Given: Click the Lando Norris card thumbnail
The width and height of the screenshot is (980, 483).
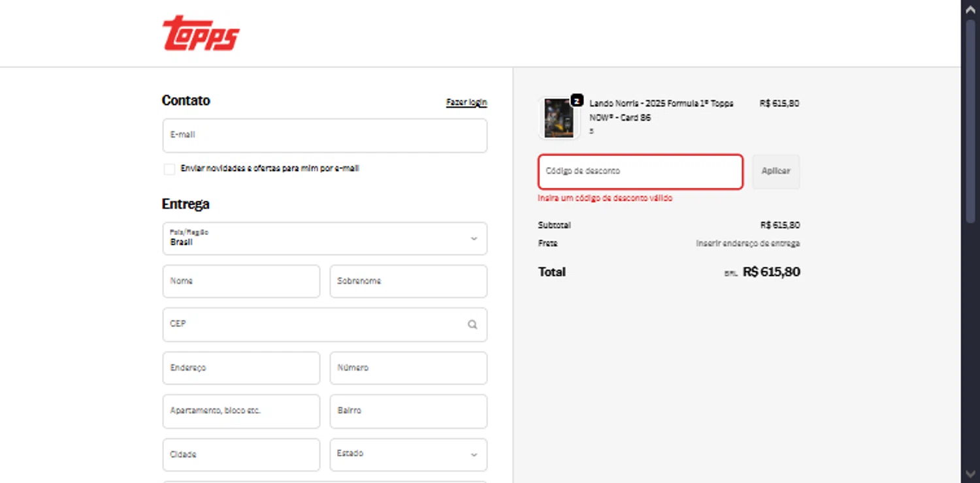Looking at the screenshot, I should pyautogui.click(x=559, y=118).
